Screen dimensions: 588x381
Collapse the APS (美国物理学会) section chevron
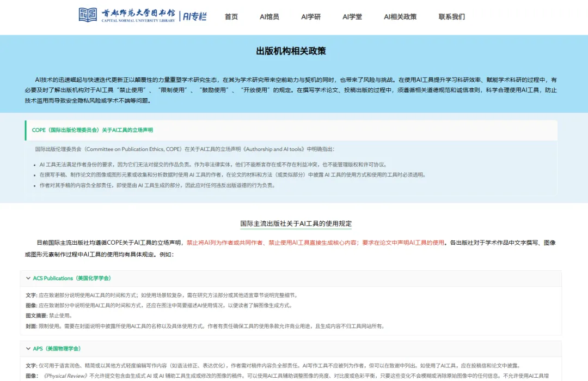[x=28, y=349]
